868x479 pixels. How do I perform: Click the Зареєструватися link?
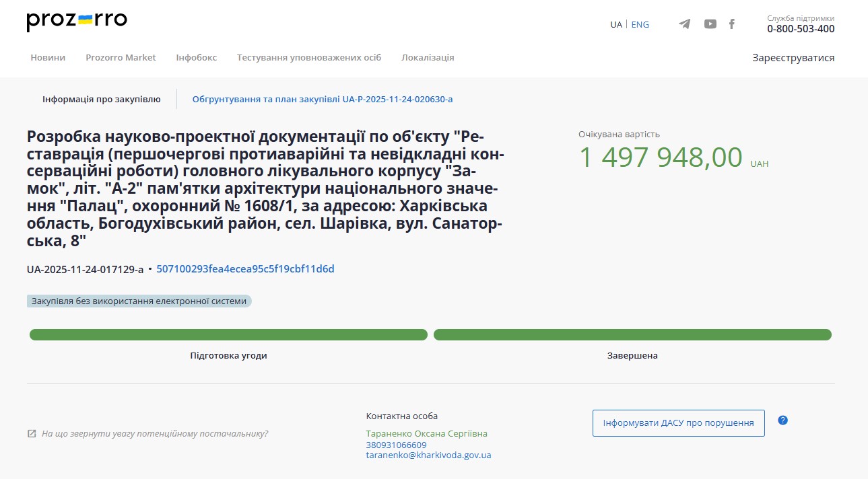tap(793, 58)
